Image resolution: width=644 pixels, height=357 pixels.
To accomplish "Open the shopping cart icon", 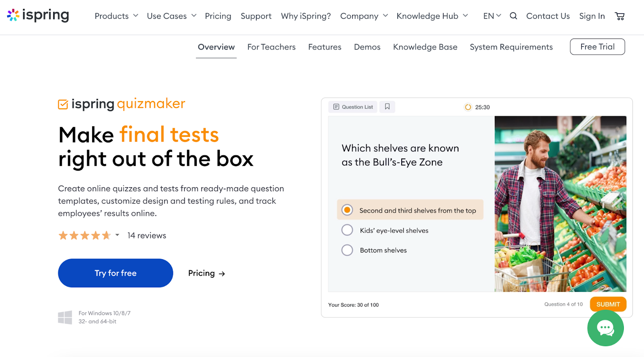I will 620,16.
